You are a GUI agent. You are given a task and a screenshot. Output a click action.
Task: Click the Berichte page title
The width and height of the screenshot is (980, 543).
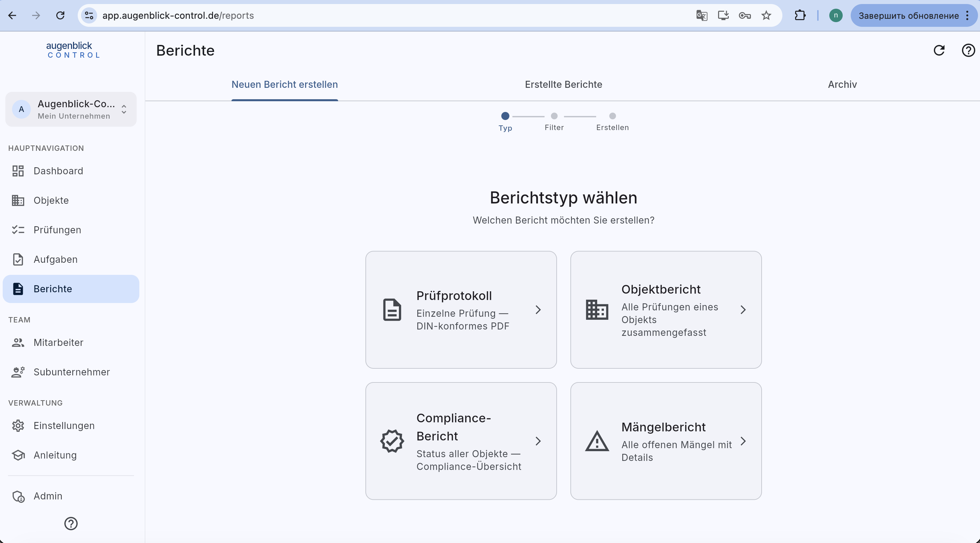tap(185, 50)
